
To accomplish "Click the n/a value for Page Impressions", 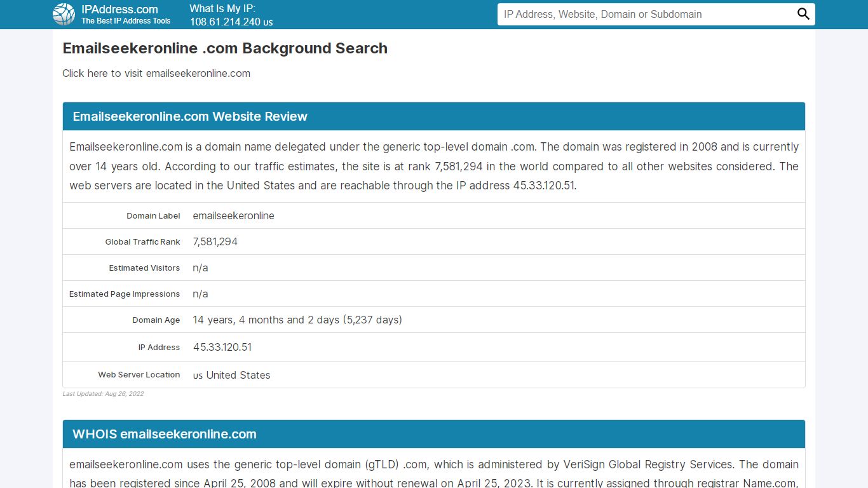I will 200,294.
